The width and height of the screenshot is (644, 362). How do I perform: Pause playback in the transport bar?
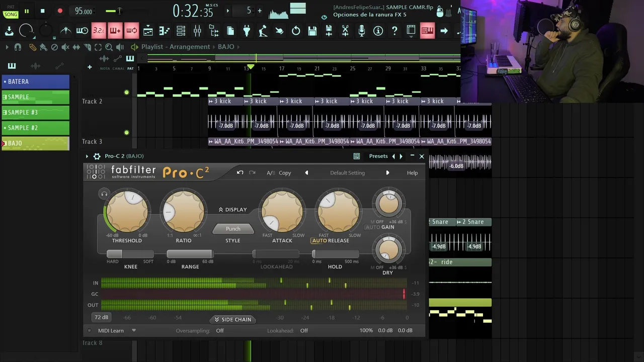pyautogui.click(x=27, y=11)
